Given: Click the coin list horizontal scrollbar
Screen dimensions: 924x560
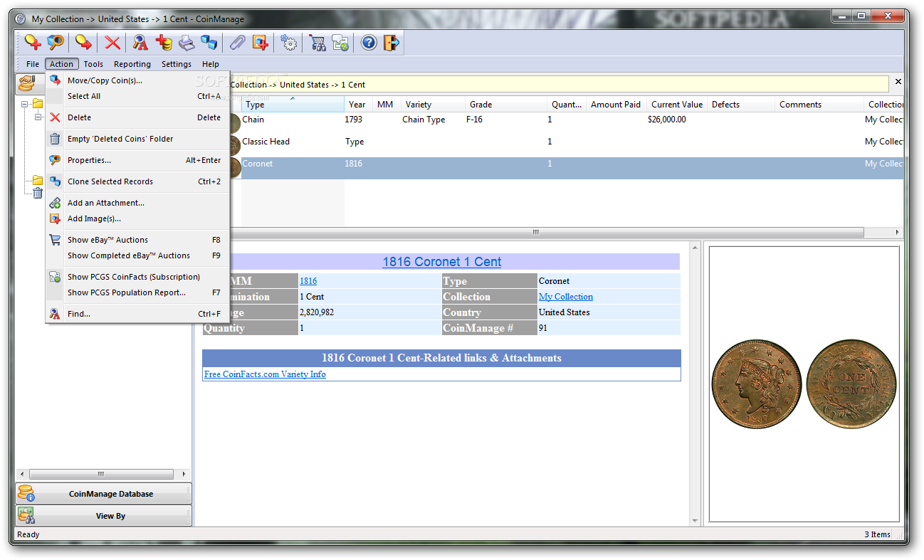Looking at the screenshot, I should [535, 233].
